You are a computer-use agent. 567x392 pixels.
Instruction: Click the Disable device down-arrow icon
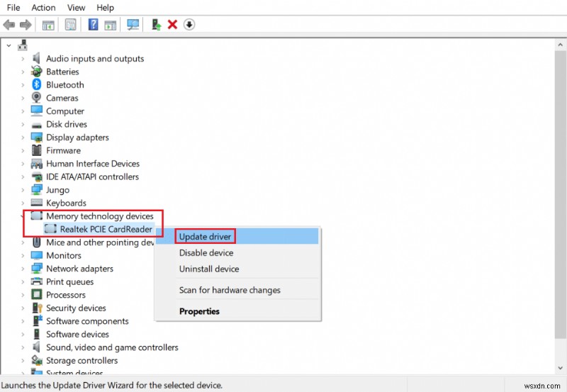[x=189, y=25]
